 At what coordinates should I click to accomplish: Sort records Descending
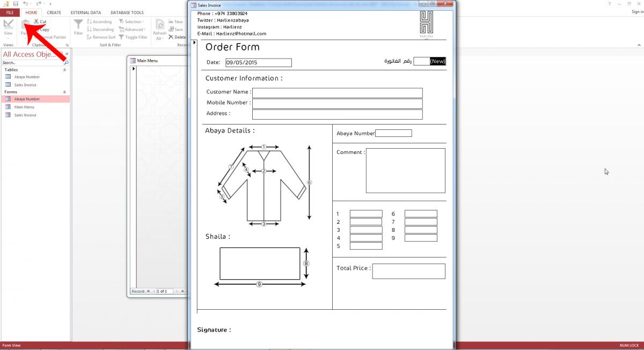click(x=100, y=30)
